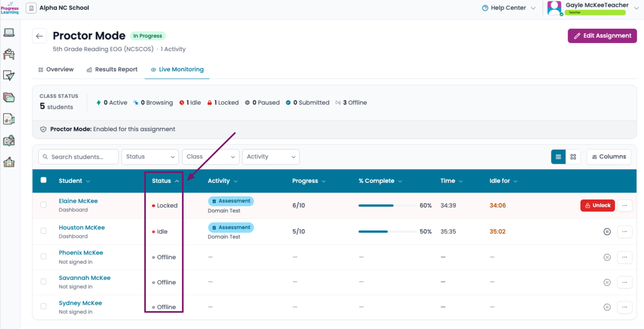The image size is (644, 329).
Task: Open the Activity filter dropdown
Action: click(271, 157)
